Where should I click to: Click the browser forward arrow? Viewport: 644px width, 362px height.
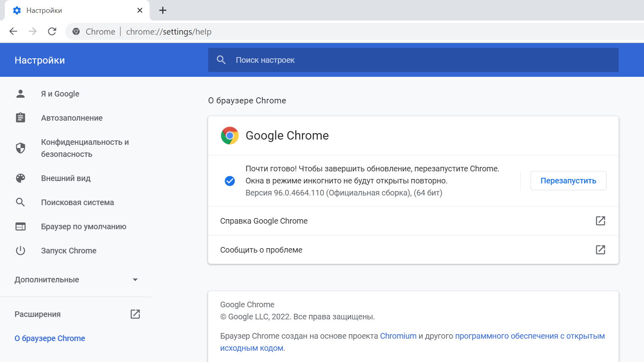click(x=33, y=31)
